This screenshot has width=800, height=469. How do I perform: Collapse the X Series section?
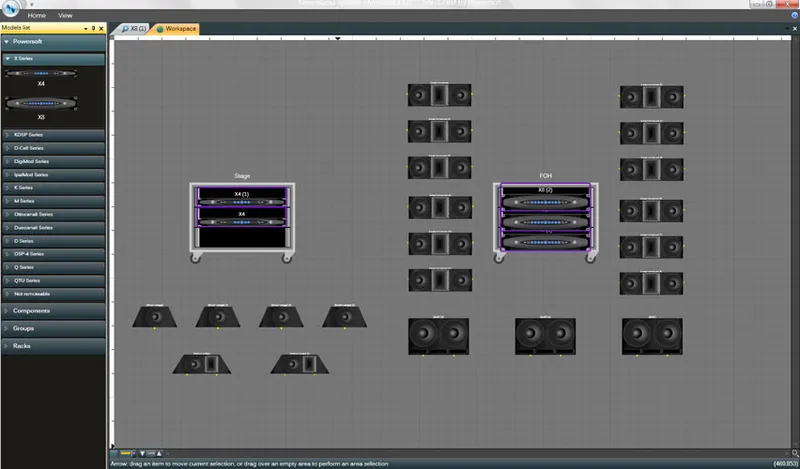point(53,59)
